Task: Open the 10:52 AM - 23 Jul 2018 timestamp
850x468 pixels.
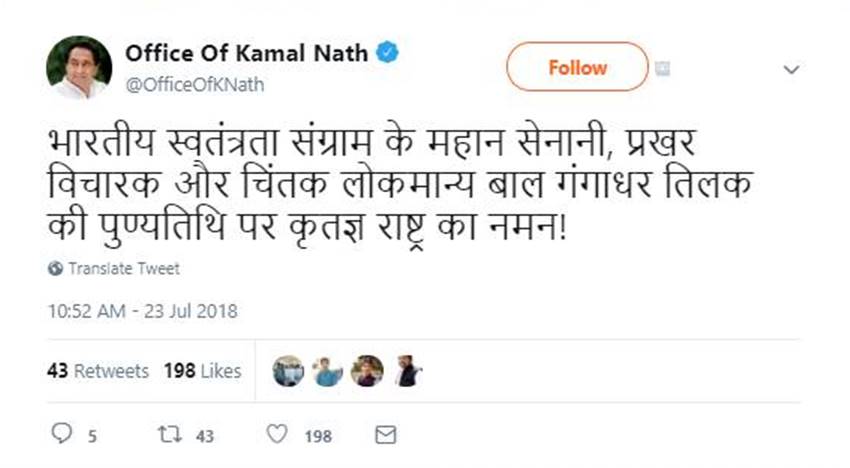Action: (x=142, y=311)
